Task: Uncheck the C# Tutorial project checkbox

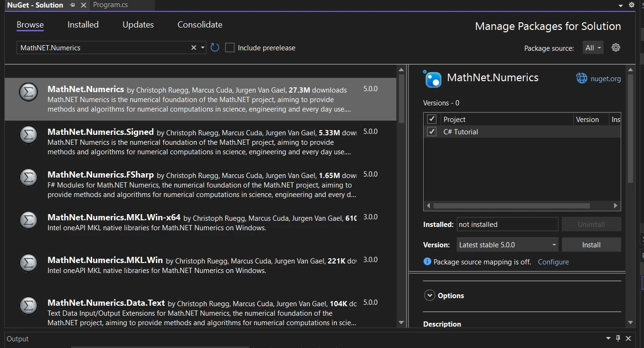Action: pyautogui.click(x=432, y=132)
